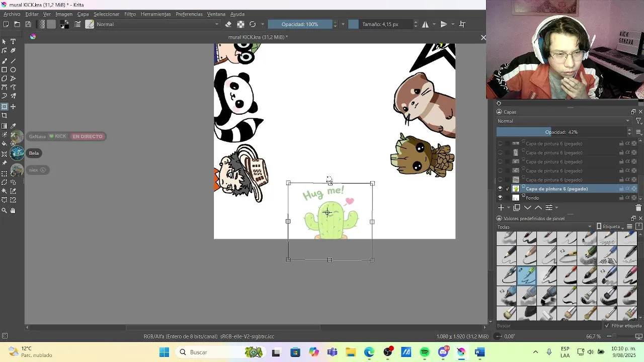
Task: Click the reload brush preset icon
Action: click(253, 24)
